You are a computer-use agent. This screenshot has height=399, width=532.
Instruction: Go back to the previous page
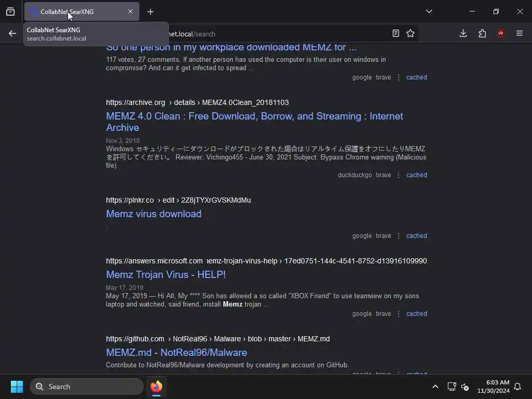click(x=12, y=33)
